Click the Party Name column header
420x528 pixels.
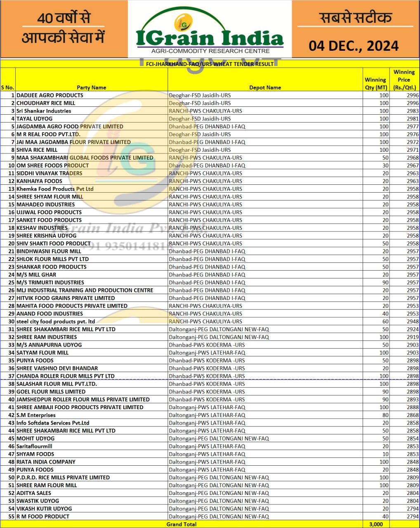point(91,87)
